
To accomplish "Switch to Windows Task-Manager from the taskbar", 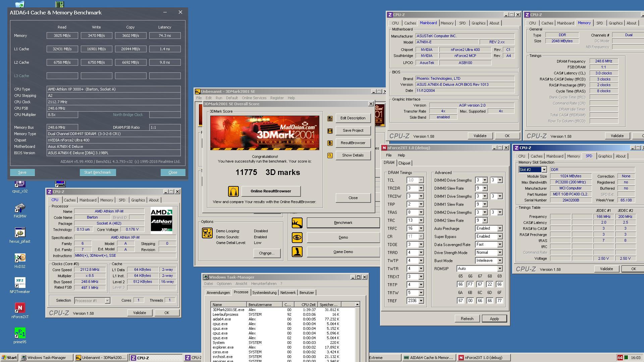I will pyautogui.click(x=46, y=358).
